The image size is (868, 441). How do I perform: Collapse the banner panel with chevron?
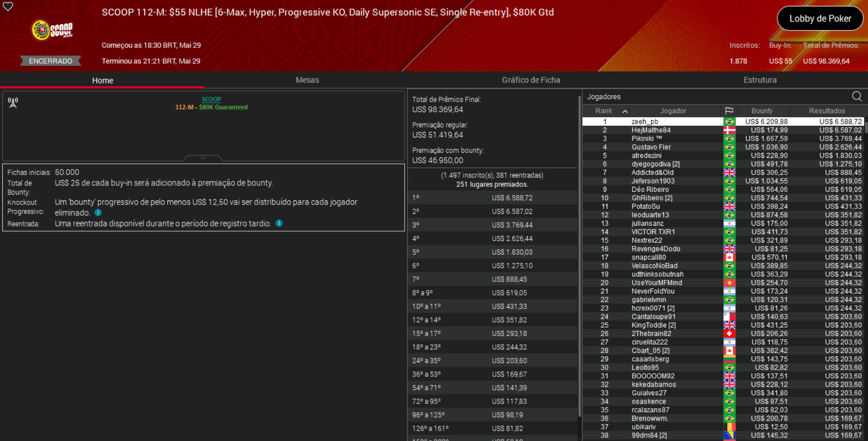[203, 158]
